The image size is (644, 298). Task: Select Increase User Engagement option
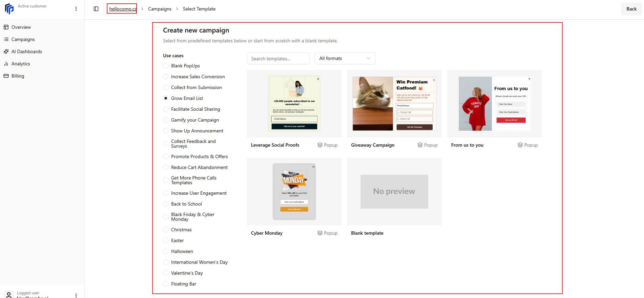tap(166, 193)
